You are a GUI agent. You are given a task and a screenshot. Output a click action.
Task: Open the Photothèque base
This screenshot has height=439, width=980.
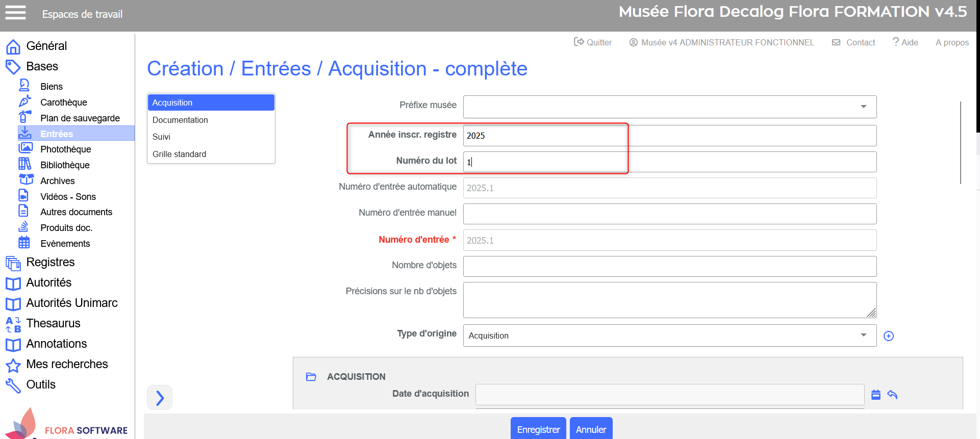[66, 149]
